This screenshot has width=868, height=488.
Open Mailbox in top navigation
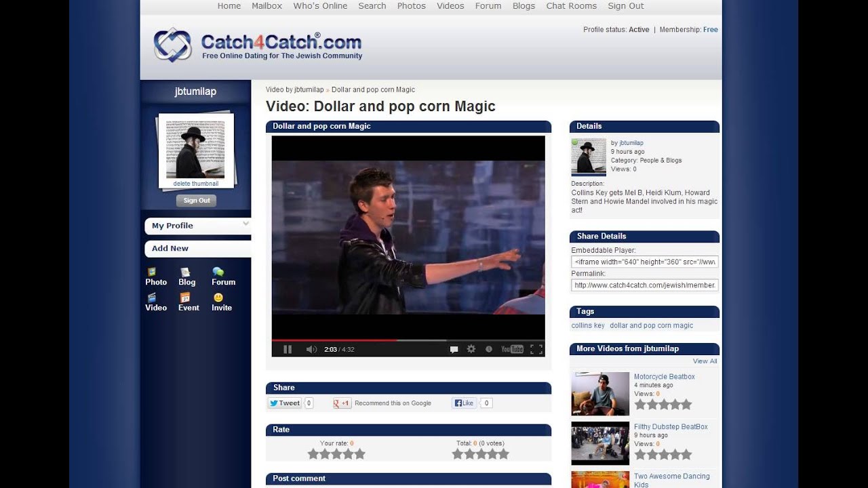coord(267,6)
